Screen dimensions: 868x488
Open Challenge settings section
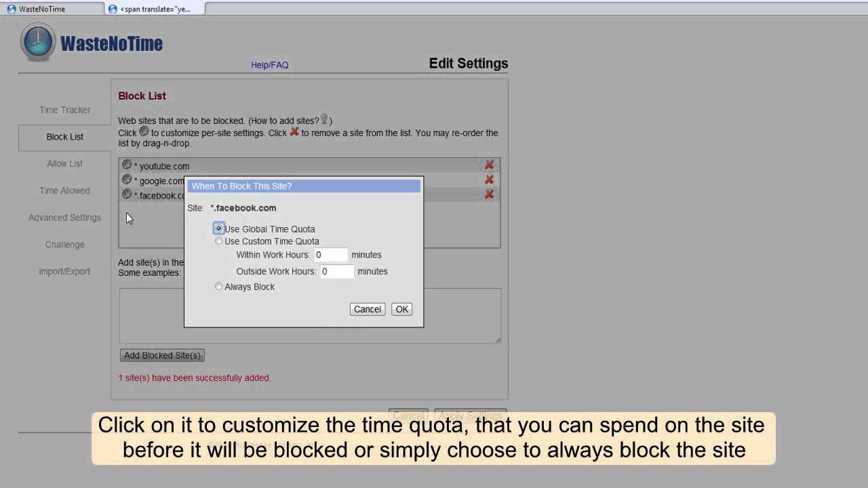[x=64, y=245]
